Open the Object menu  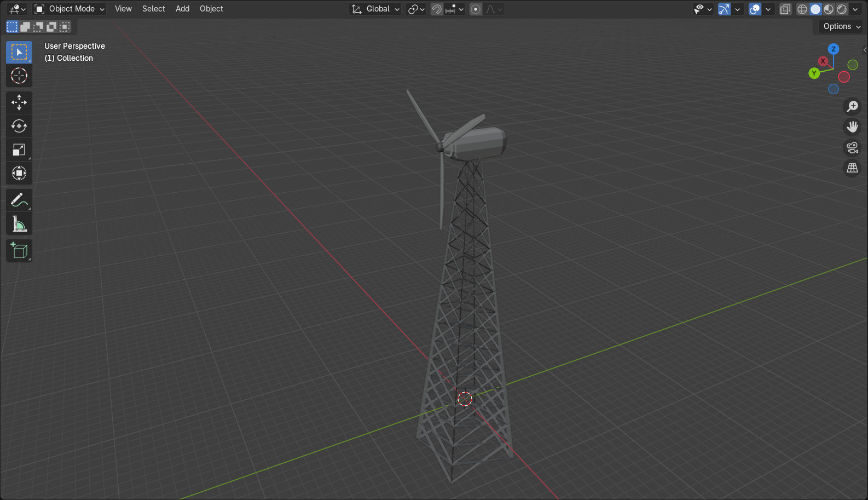pos(211,9)
